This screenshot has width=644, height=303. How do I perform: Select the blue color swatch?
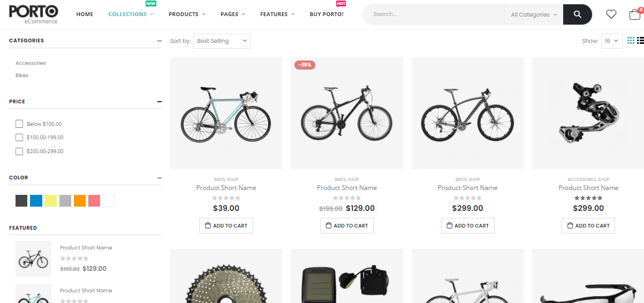[36, 201]
